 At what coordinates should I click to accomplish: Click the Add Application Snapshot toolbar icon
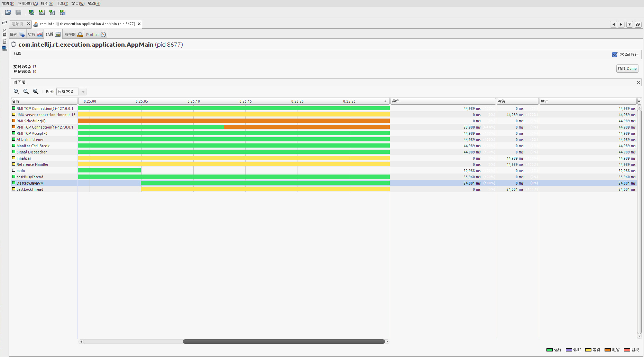click(63, 12)
